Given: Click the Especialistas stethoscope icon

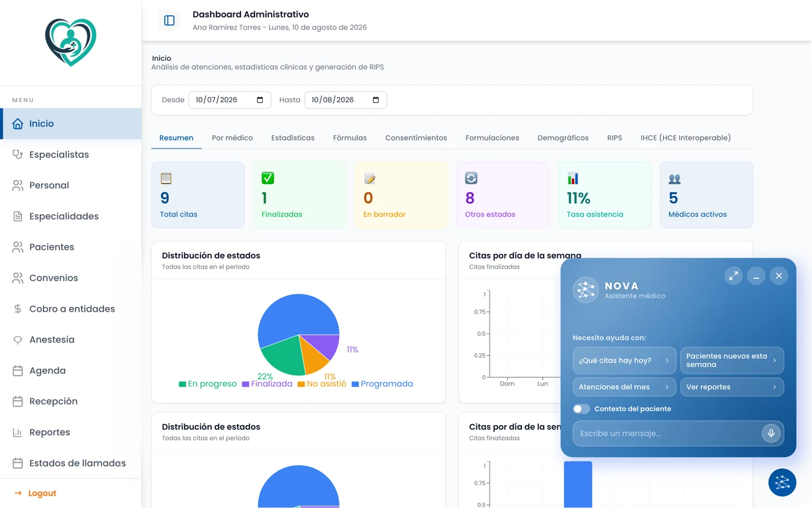Looking at the screenshot, I should click(x=18, y=154).
